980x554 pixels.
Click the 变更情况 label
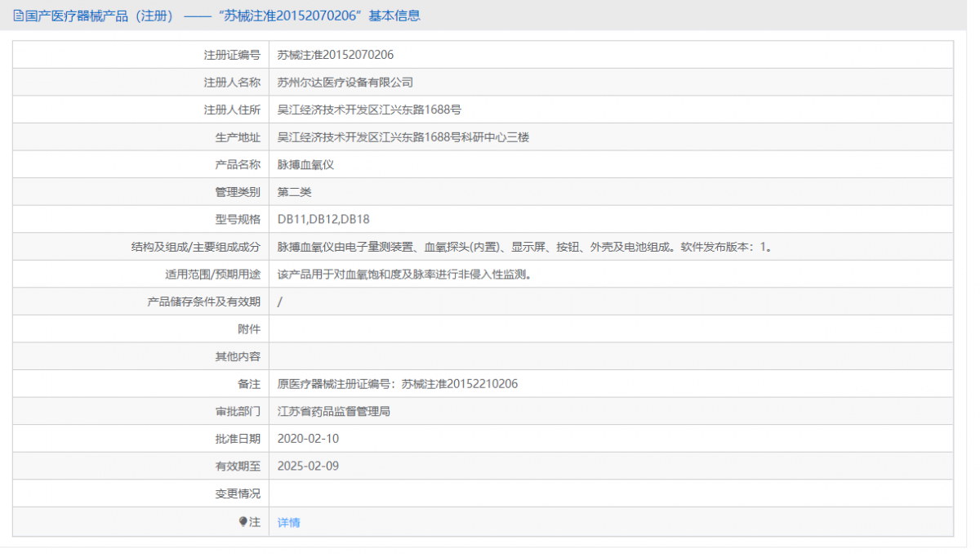(x=238, y=494)
